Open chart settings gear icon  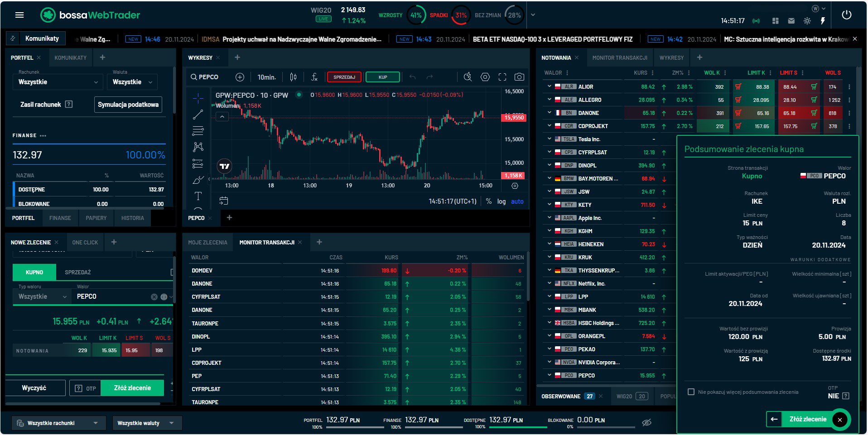tap(485, 77)
